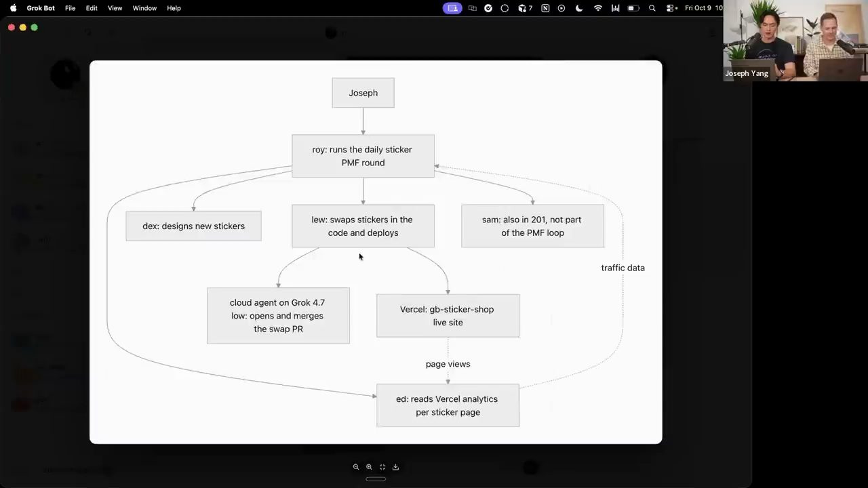Image resolution: width=868 pixels, height=488 pixels.
Task: Open the audio levels bars icon
Action: click(616, 8)
